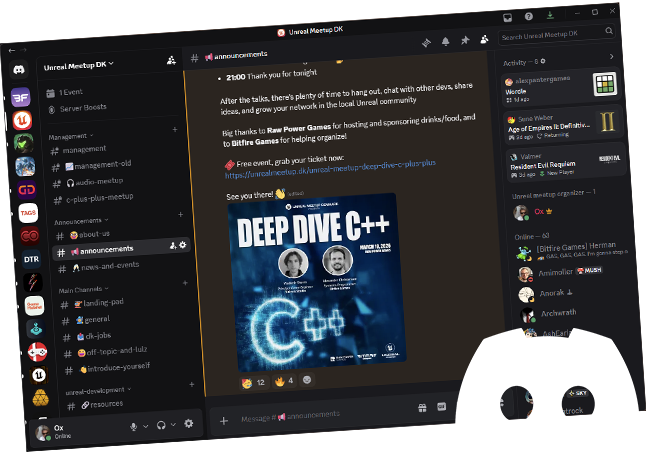The image size is (646, 466).
Task: Toggle channel notification bell
Action: (x=446, y=41)
